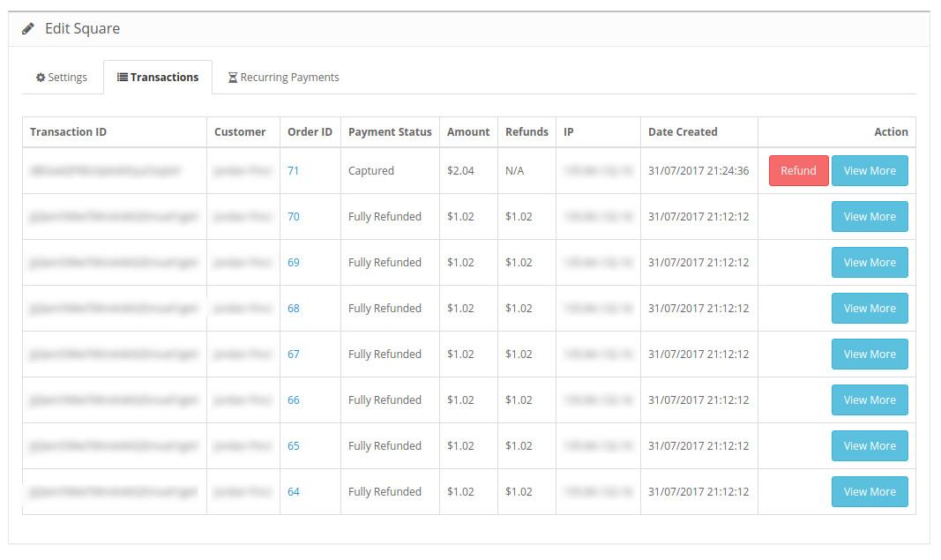The width and height of the screenshot is (941, 560).
Task: Click the Date Created column header
Action: tap(683, 132)
